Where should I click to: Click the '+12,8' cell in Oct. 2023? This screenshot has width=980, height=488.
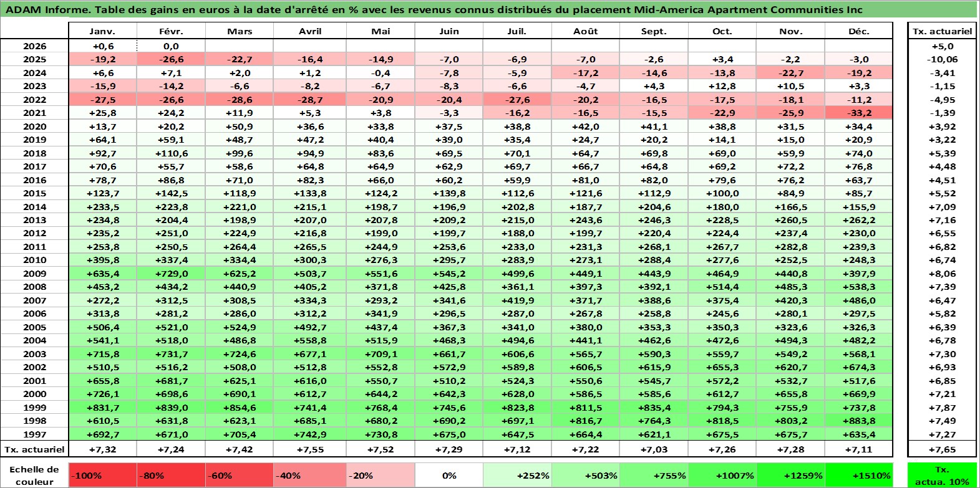click(722, 86)
